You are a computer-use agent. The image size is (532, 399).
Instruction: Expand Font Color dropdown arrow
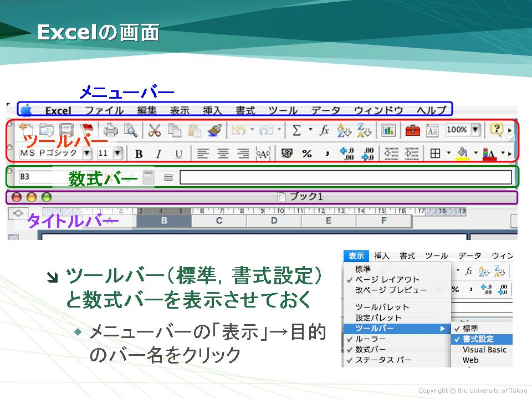(x=503, y=154)
